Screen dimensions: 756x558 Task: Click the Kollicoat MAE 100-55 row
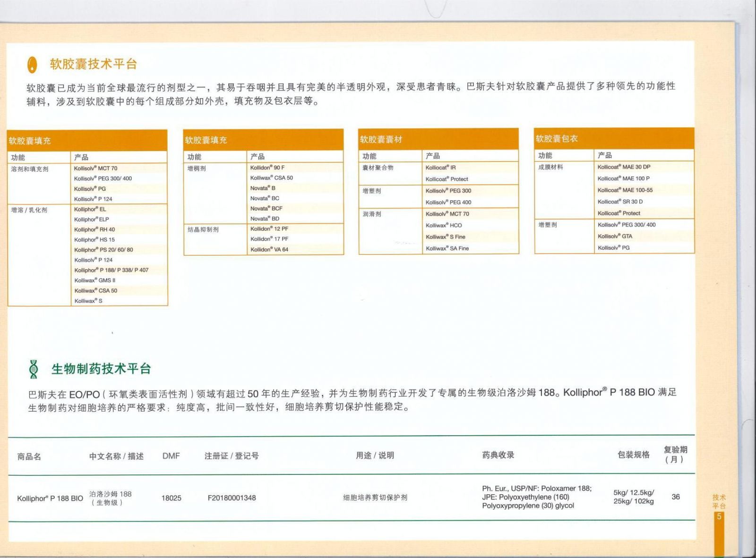(644, 190)
